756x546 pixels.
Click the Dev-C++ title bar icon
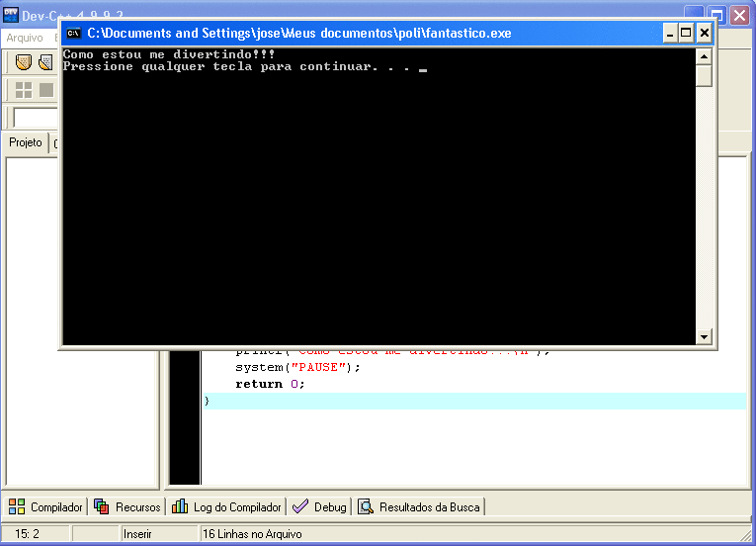pos(11,15)
